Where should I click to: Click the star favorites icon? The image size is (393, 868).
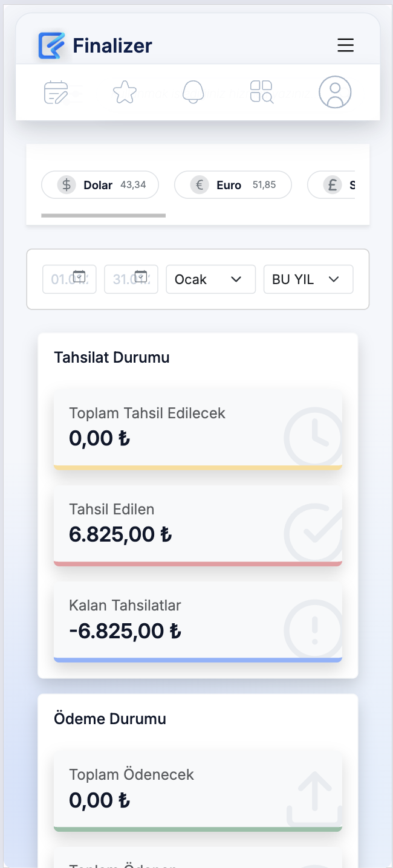click(x=125, y=92)
